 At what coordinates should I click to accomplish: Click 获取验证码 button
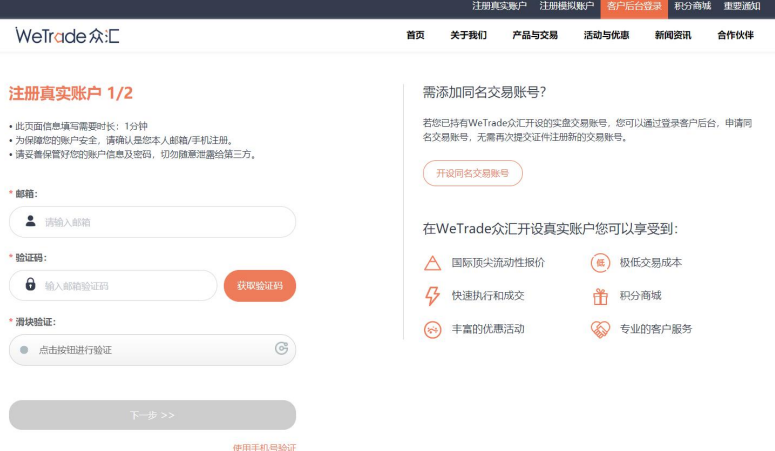(260, 285)
